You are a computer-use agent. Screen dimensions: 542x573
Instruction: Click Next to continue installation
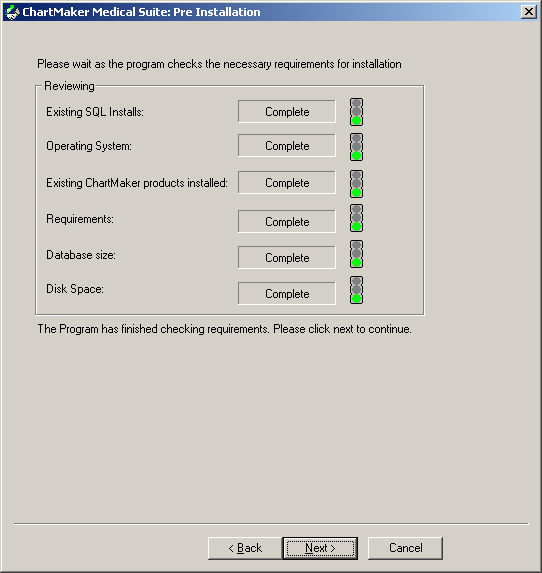pyautogui.click(x=320, y=548)
